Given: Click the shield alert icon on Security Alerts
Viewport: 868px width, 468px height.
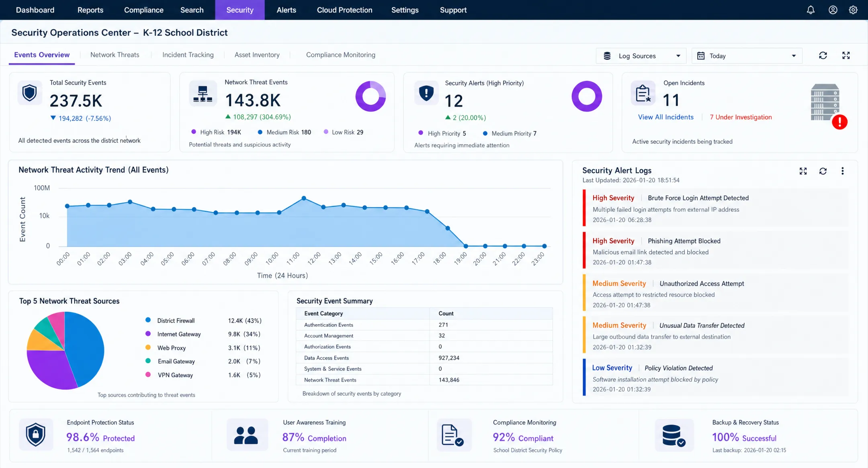Looking at the screenshot, I should [426, 93].
